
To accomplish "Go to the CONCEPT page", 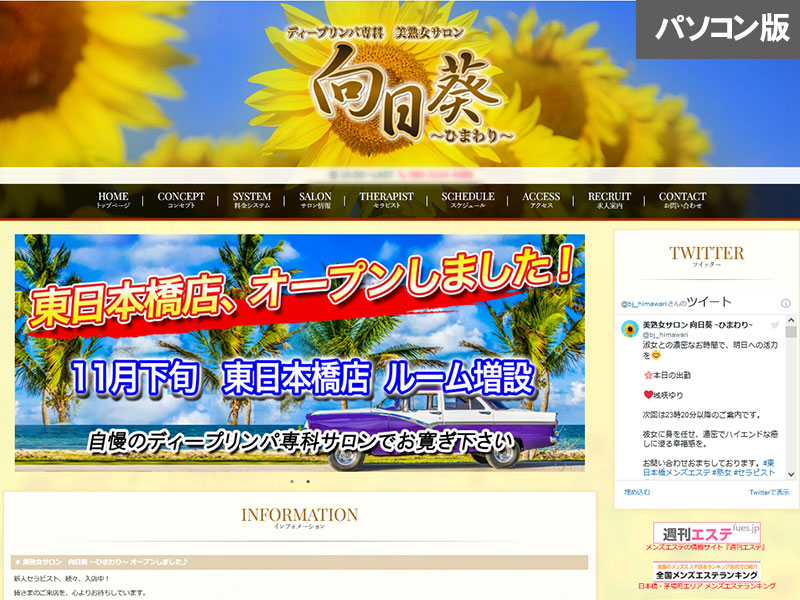I will click(x=181, y=200).
